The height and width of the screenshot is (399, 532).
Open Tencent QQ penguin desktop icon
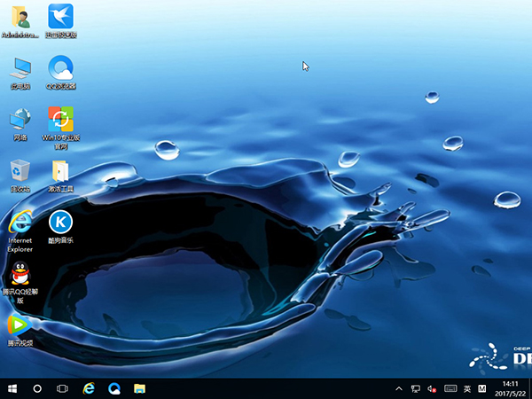click(20, 273)
